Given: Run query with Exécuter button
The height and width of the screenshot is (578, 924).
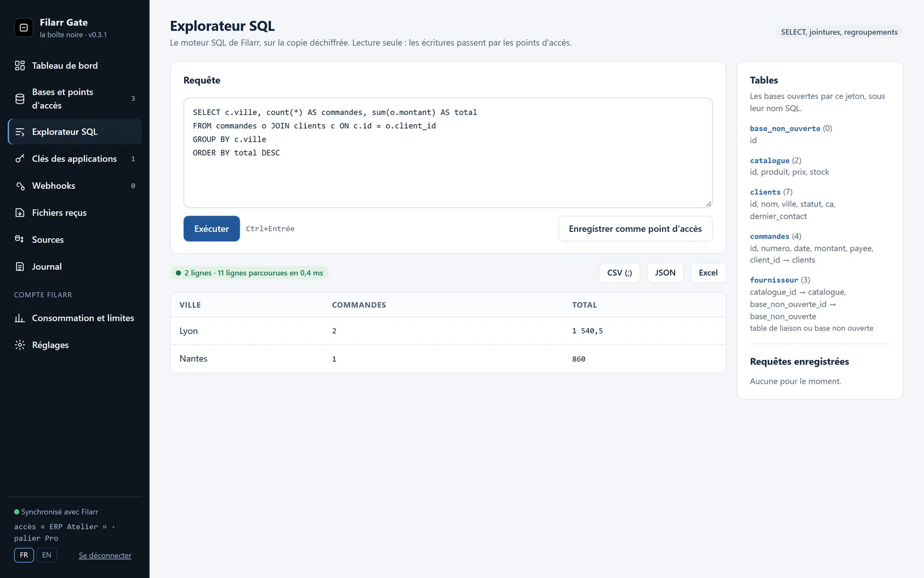Looking at the screenshot, I should click(211, 229).
